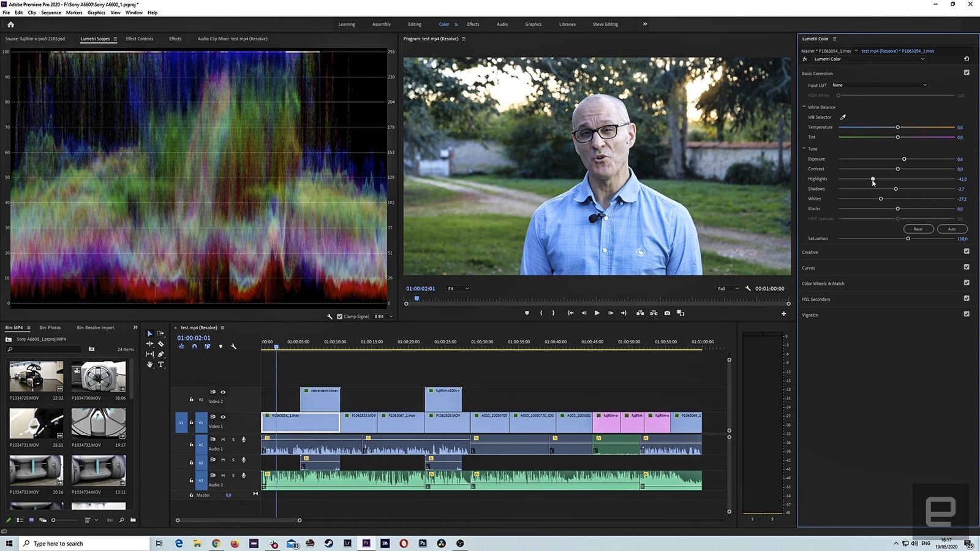Viewport: 980px width, 551px height.
Task: Click the Saturation slider handle
Action: pos(908,238)
